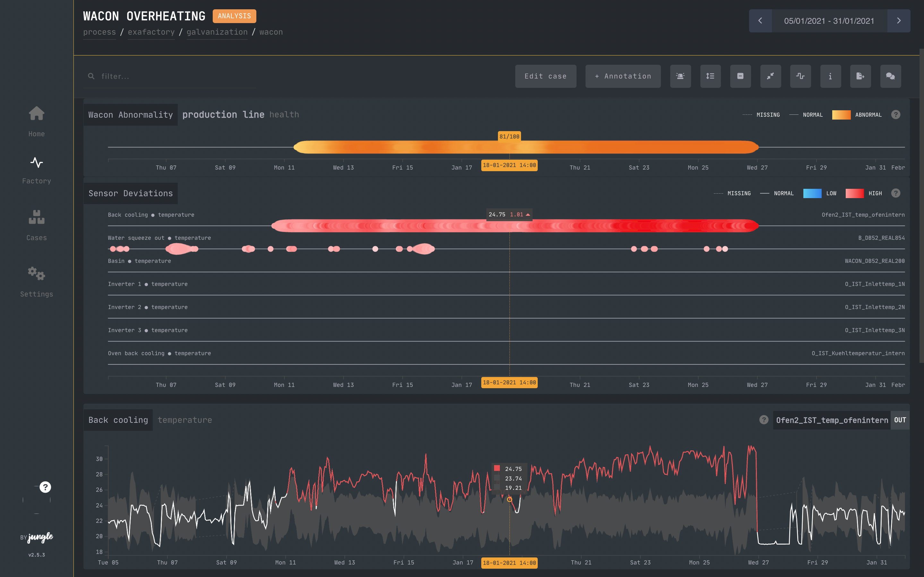Click the Edit case button
Viewport: 924px width, 577px height.
pyautogui.click(x=545, y=76)
